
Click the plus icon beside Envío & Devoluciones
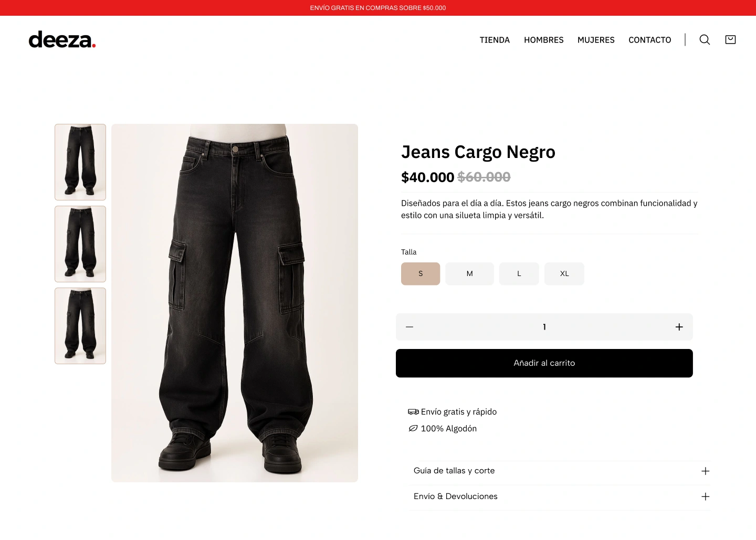tap(706, 496)
